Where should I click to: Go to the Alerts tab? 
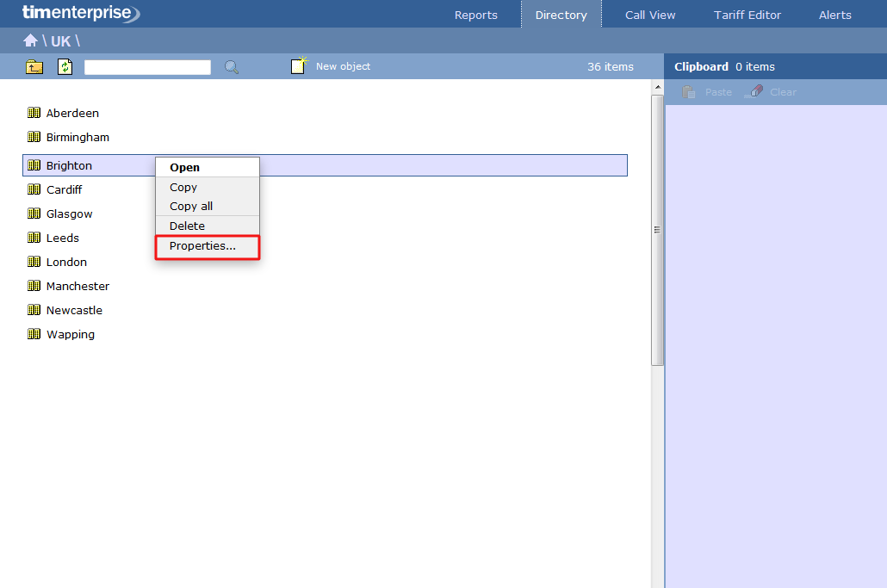[x=834, y=15]
